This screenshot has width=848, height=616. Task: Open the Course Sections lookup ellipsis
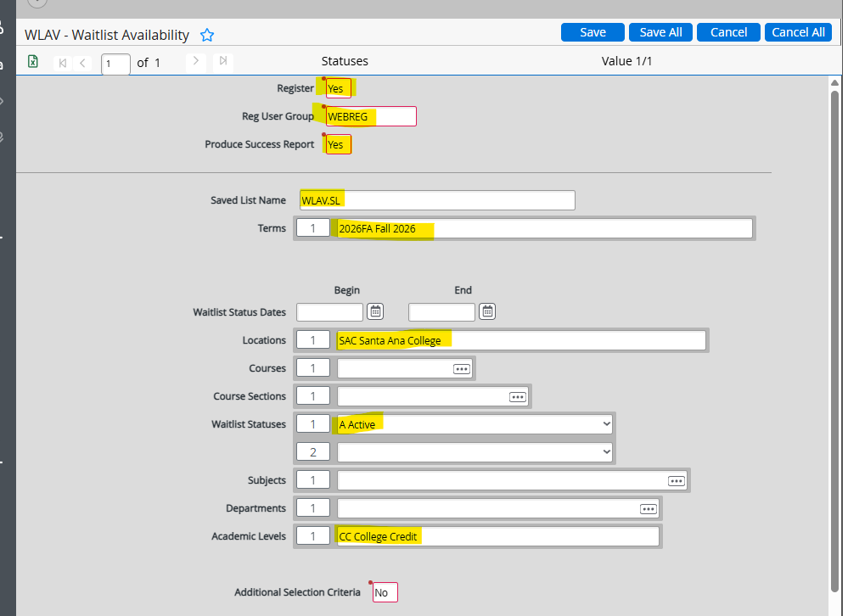(x=518, y=395)
